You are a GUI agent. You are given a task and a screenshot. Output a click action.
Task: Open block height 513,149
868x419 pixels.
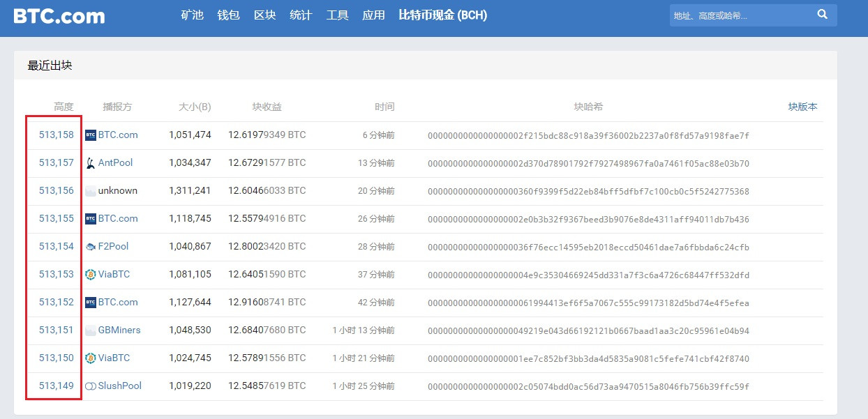[x=57, y=386]
